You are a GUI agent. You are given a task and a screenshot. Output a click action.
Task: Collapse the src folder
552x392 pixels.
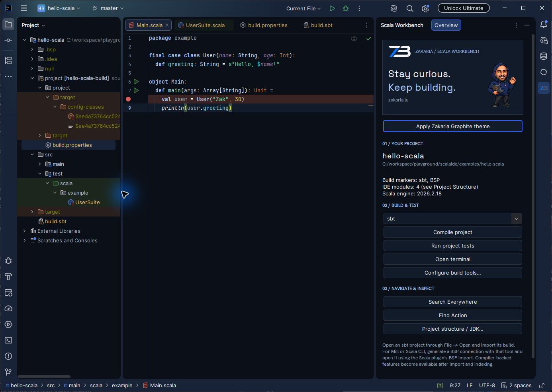coord(32,154)
